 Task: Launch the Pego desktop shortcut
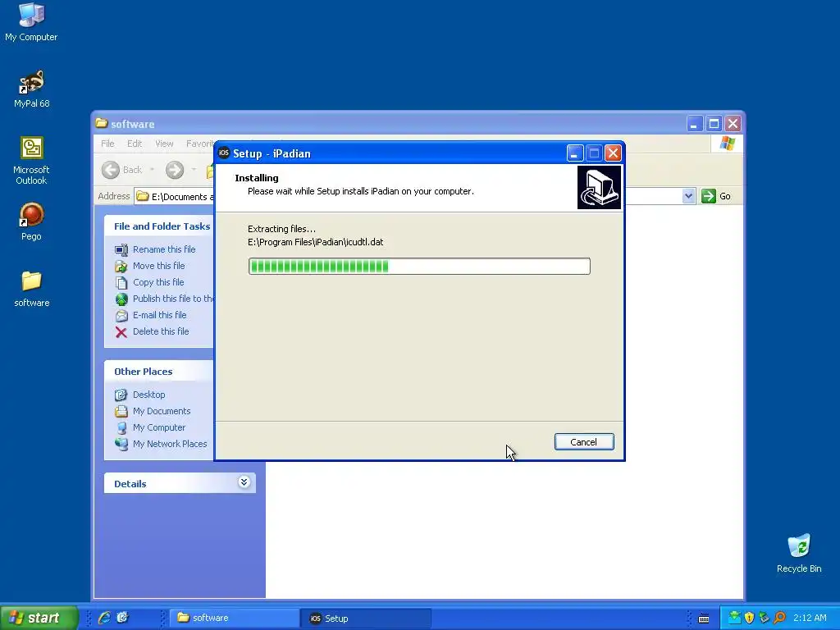coord(31,221)
